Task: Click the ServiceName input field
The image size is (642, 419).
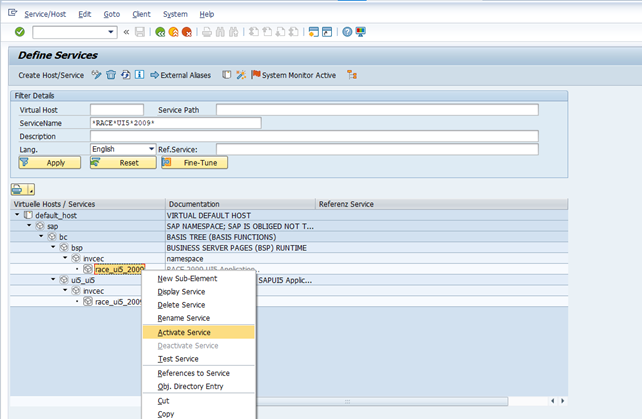Action: [175, 123]
